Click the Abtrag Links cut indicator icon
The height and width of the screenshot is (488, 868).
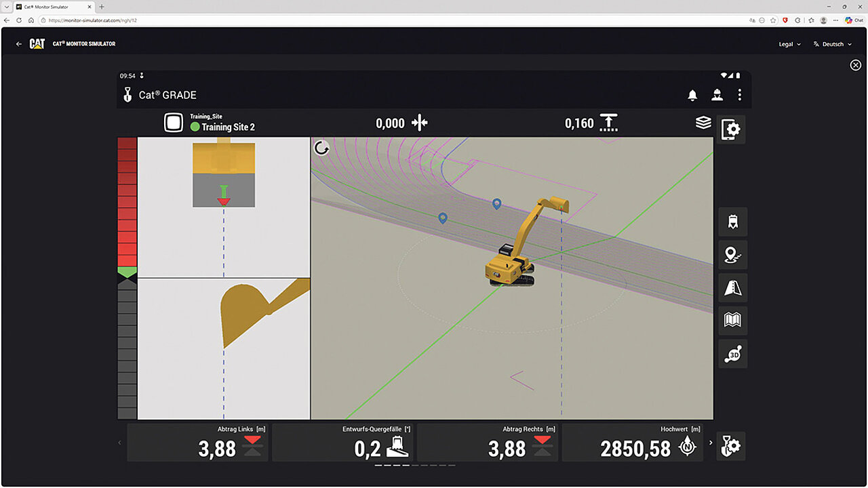tap(252, 445)
